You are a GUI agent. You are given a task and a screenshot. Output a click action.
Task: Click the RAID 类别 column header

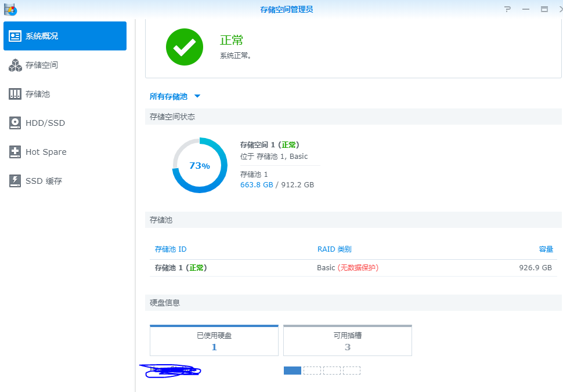coord(334,249)
